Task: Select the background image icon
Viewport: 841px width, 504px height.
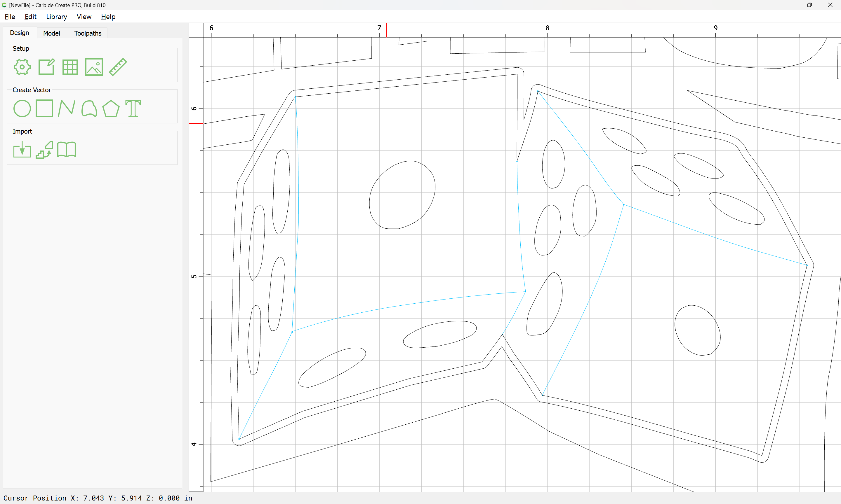Action: (x=94, y=67)
